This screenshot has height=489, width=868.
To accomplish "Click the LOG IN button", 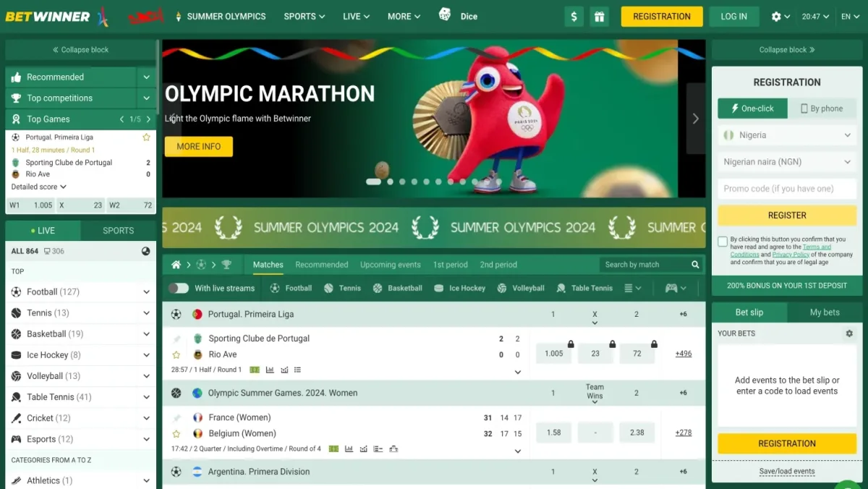I will pos(733,17).
